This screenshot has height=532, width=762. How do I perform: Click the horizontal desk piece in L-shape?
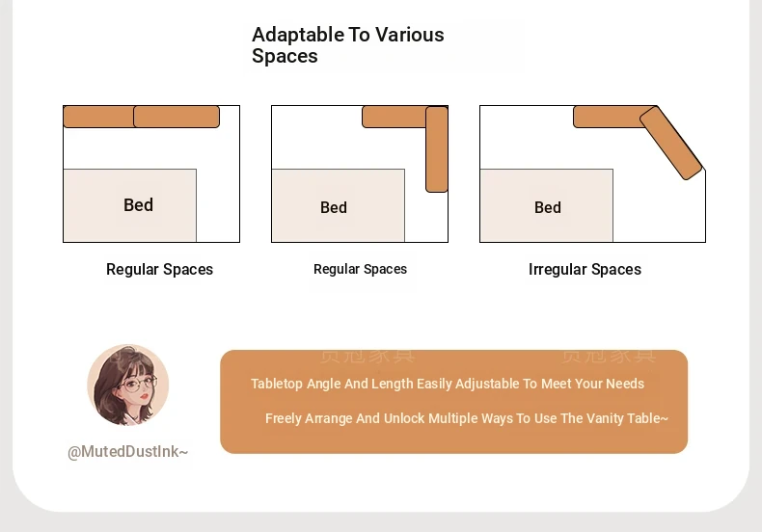[395, 117]
